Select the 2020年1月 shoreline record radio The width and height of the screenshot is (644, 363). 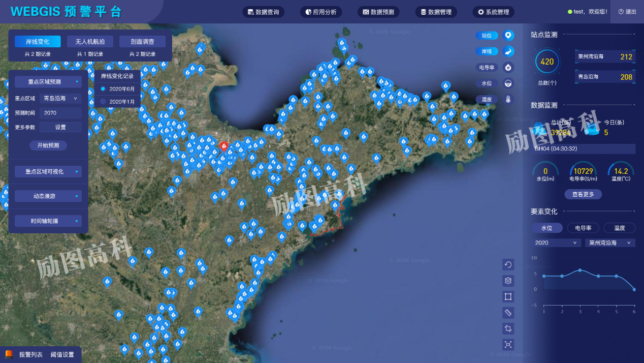[x=103, y=102]
